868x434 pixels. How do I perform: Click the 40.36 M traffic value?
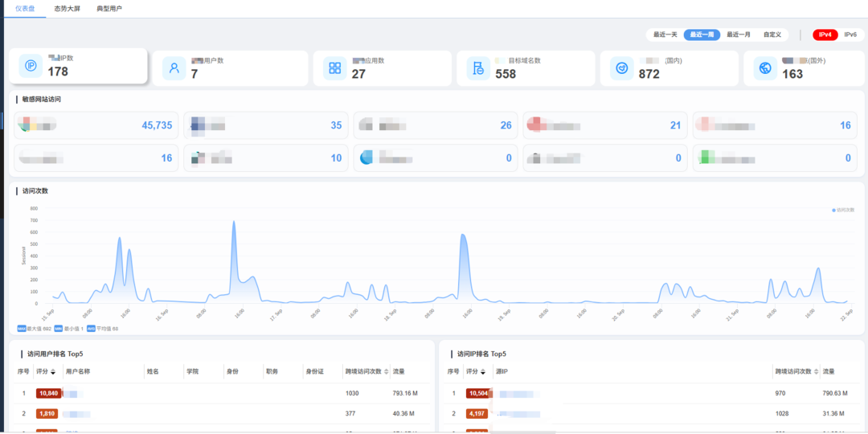click(x=403, y=414)
